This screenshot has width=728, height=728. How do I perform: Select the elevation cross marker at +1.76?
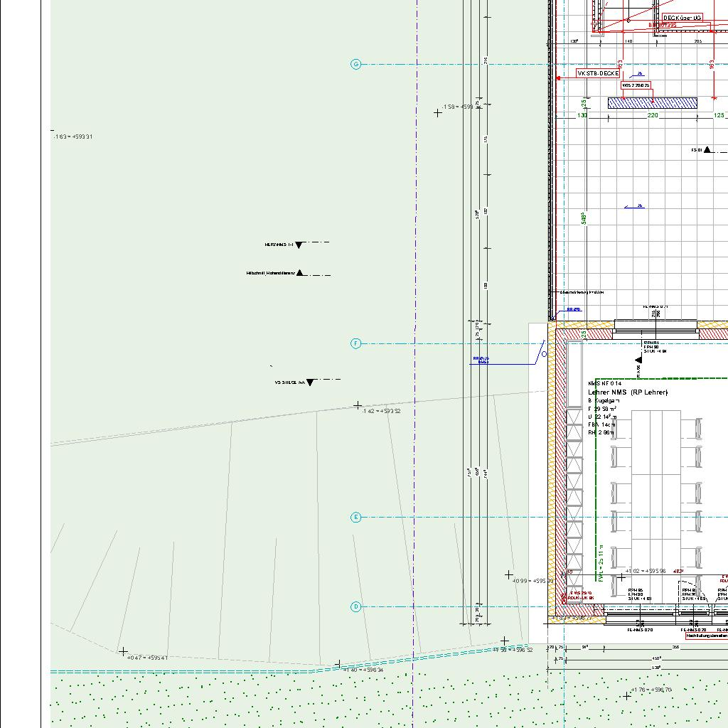(626, 695)
